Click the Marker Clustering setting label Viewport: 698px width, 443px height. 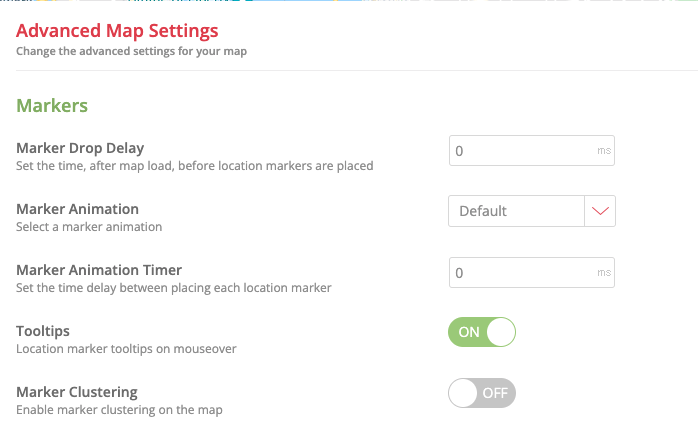point(77,391)
